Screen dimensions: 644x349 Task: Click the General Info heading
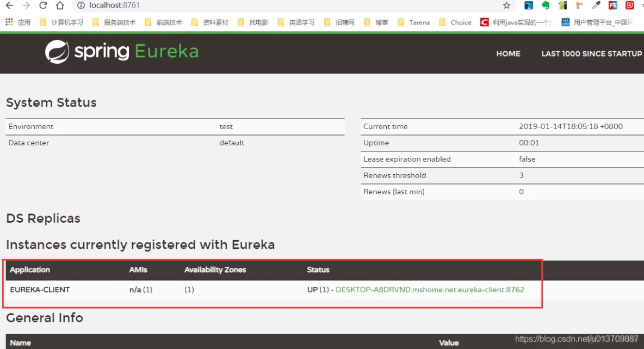pos(45,318)
